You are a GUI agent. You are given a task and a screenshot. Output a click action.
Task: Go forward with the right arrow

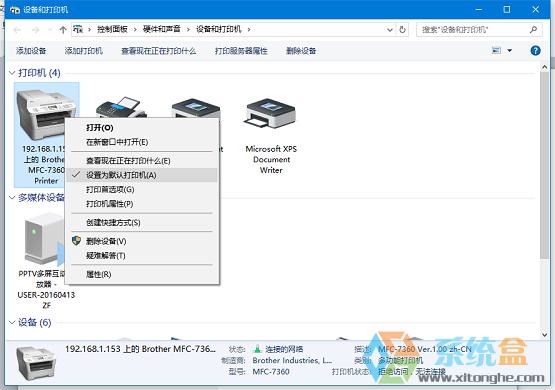(35, 30)
